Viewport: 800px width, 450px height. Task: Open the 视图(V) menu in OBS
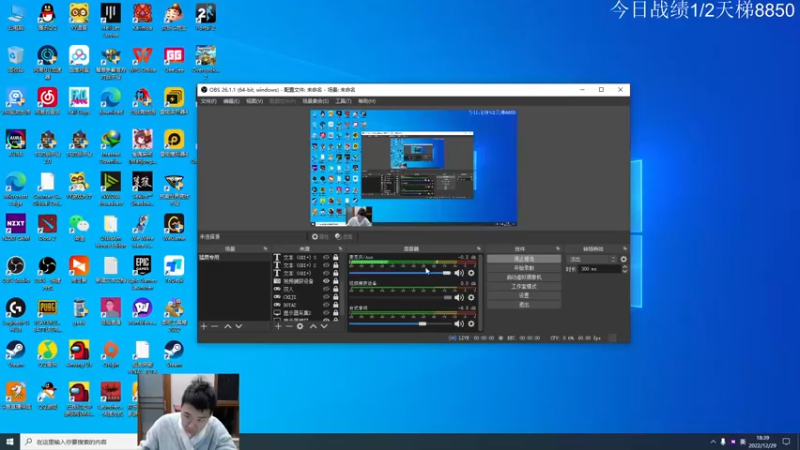click(254, 101)
